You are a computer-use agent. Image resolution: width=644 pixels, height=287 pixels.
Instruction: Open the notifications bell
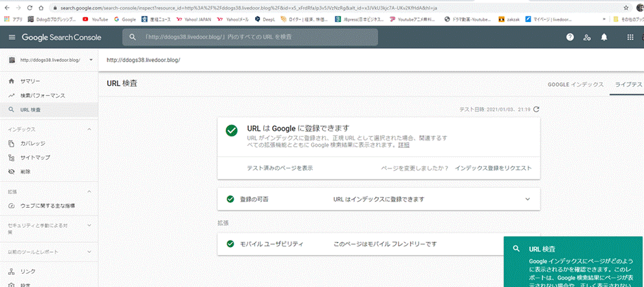pos(603,37)
